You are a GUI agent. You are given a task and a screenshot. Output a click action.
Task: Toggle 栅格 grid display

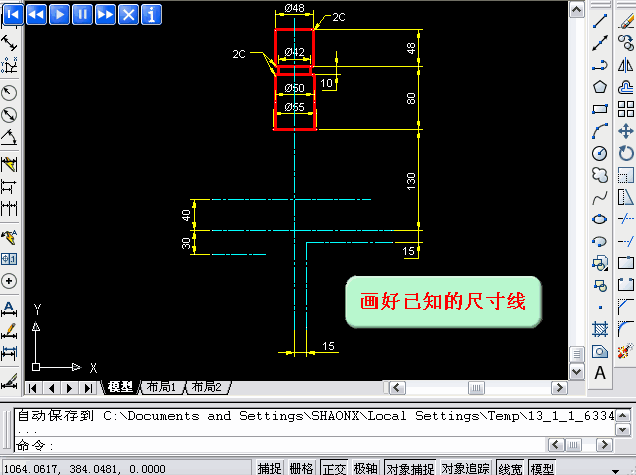pos(301,469)
